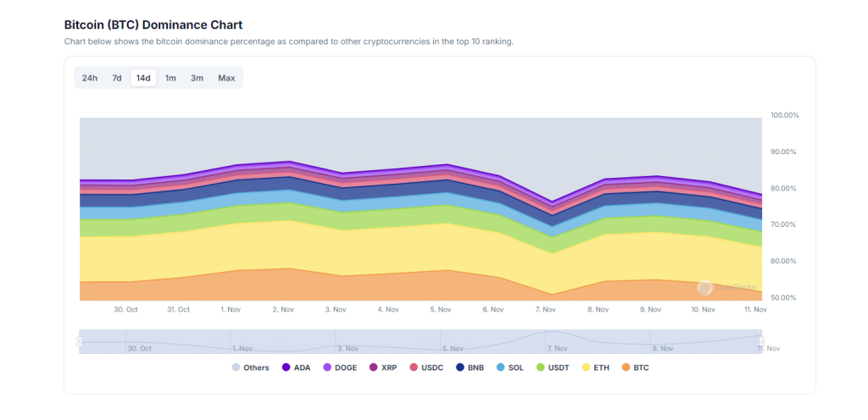Viewport: 868px width, 420px height.
Task: Switch to the 3m time range
Action: tap(197, 78)
